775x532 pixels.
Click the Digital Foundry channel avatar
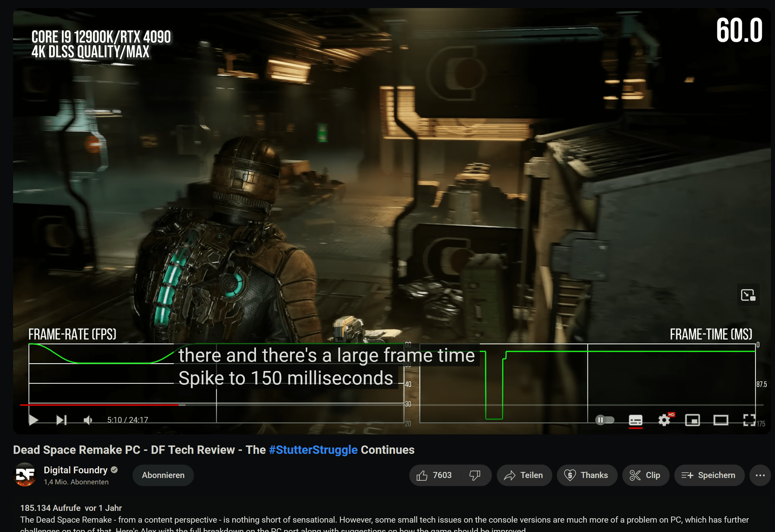[26, 475]
